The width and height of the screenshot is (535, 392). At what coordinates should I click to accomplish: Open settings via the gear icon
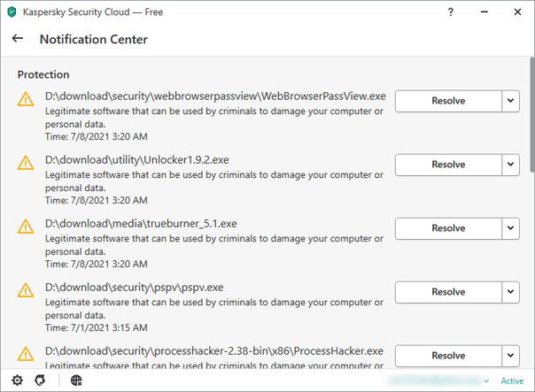pos(18,380)
